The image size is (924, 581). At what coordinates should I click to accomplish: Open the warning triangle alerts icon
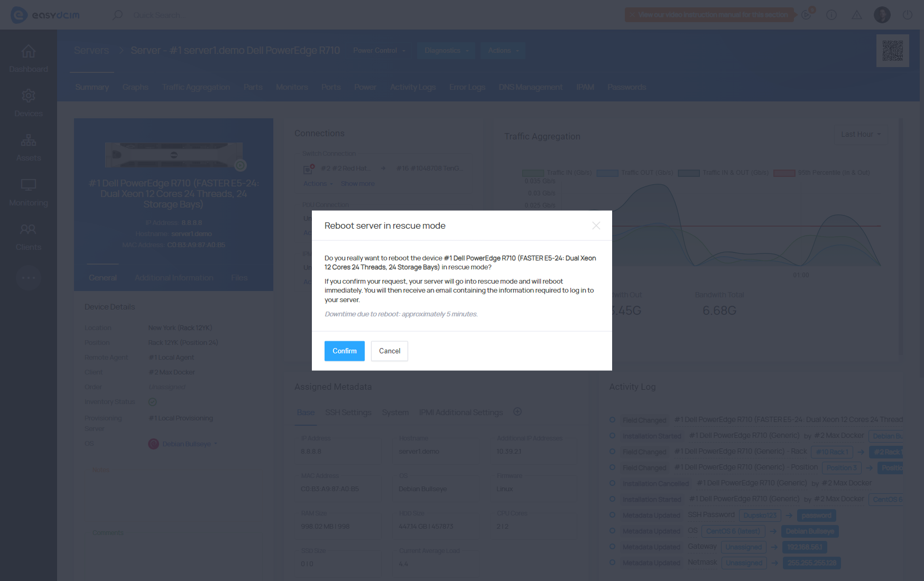pos(857,15)
